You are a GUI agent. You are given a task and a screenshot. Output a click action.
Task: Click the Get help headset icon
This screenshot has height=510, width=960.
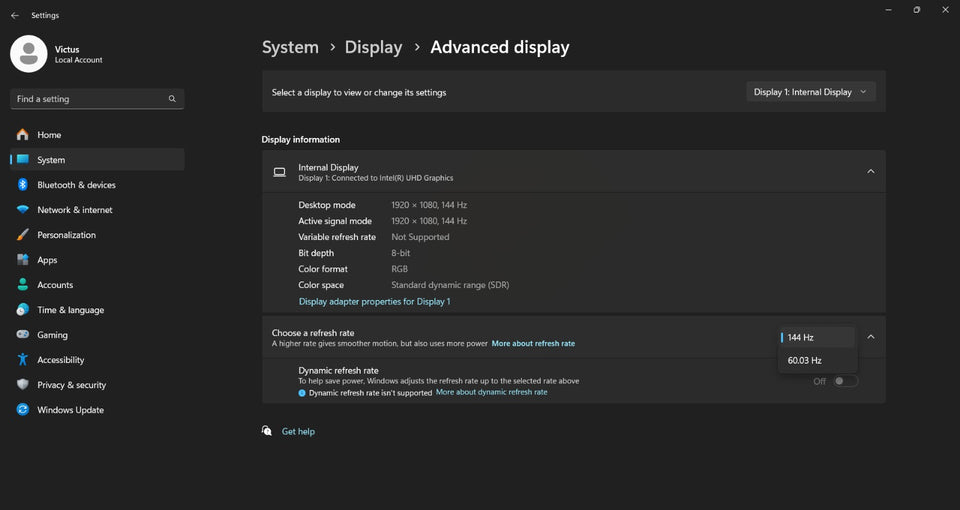pos(267,431)
